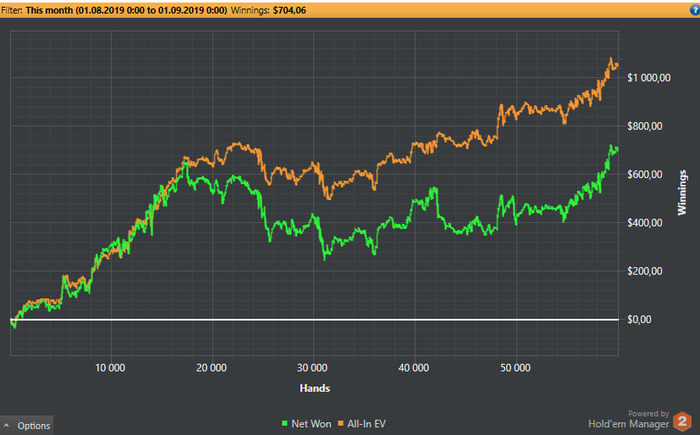700x435 pixels.
Task: Click the 50 000 hands axis label
Action: (x=515, y=368)
